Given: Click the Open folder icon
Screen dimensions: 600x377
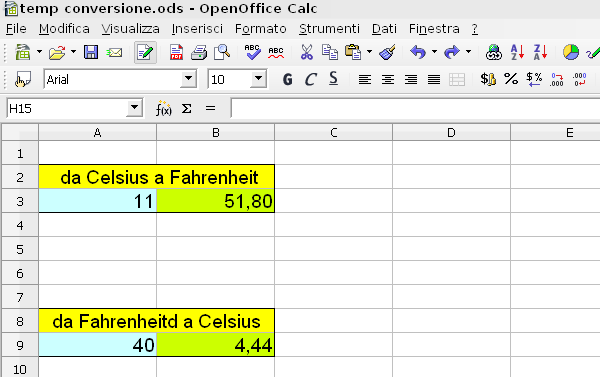Looking at the screenshot, I should click(57, 52).
